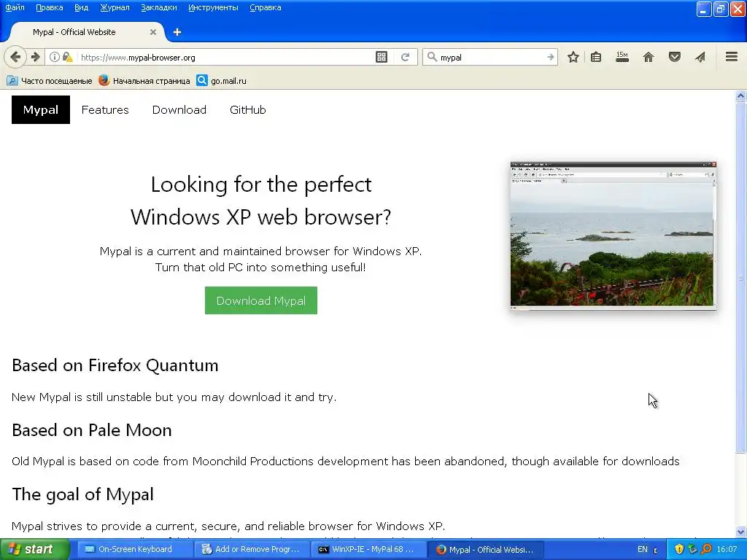Open the Windows start button

tap(34, 549)
